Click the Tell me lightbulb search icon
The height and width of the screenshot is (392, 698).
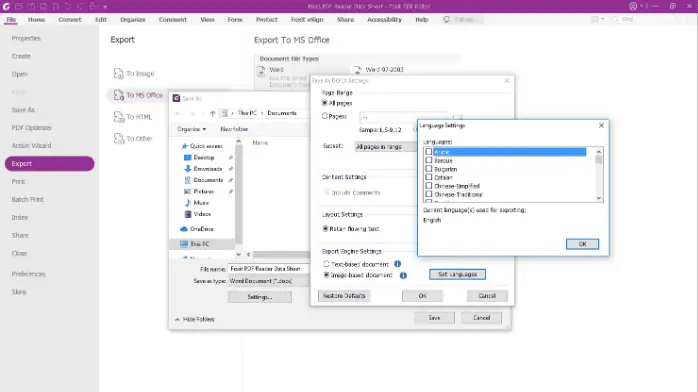(446, 20)
